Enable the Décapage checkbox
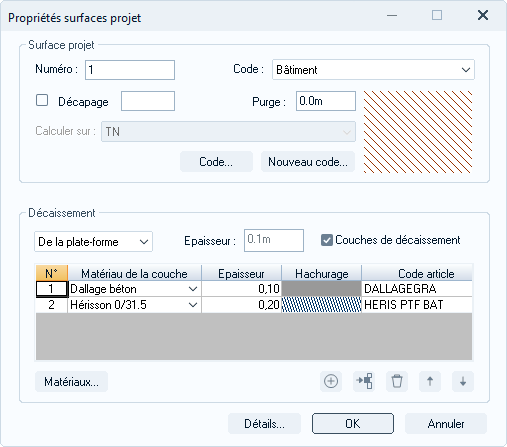Viewport: 507px width, 447px height. tap(42, 101)
